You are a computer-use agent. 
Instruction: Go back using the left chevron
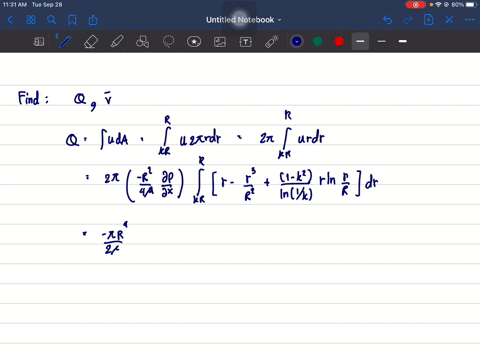(10, 20)
